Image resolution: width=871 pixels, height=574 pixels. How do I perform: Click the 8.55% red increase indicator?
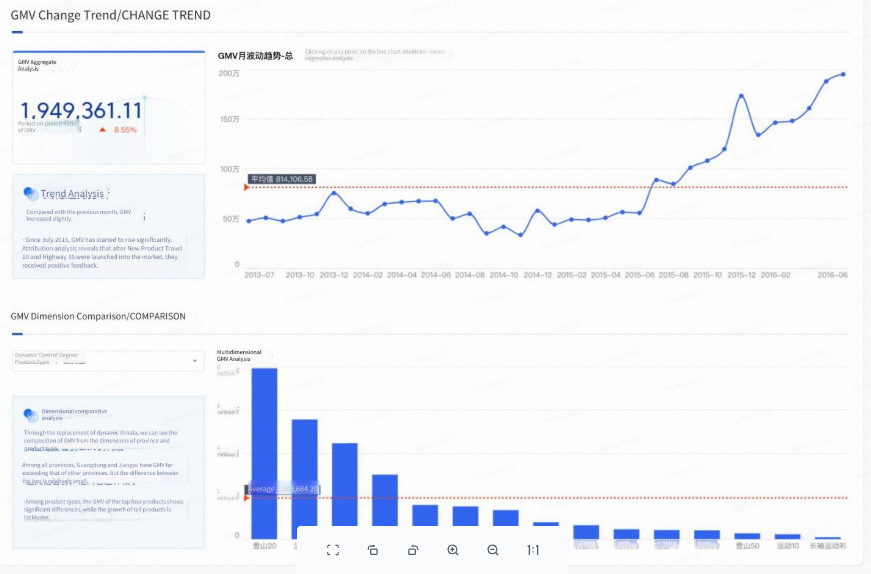point(118,130)
